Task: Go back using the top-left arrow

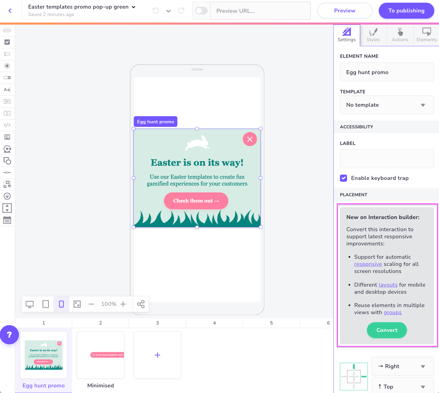Action: point(10,11)
